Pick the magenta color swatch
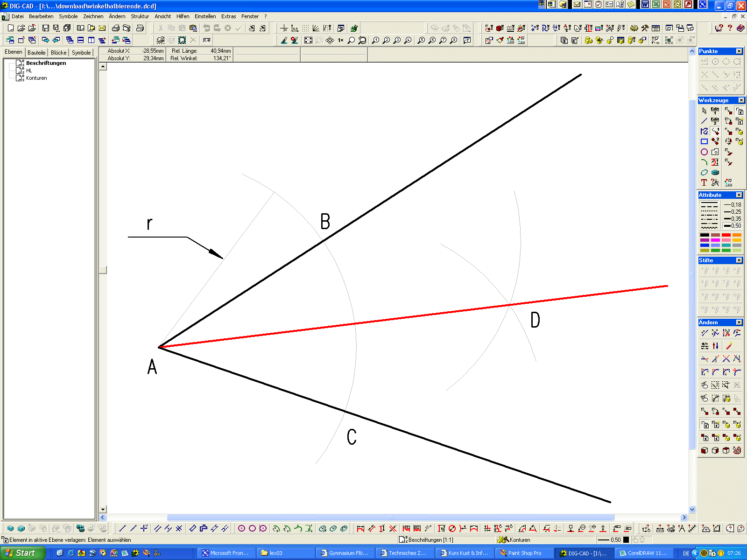 (x=715, y=240)
